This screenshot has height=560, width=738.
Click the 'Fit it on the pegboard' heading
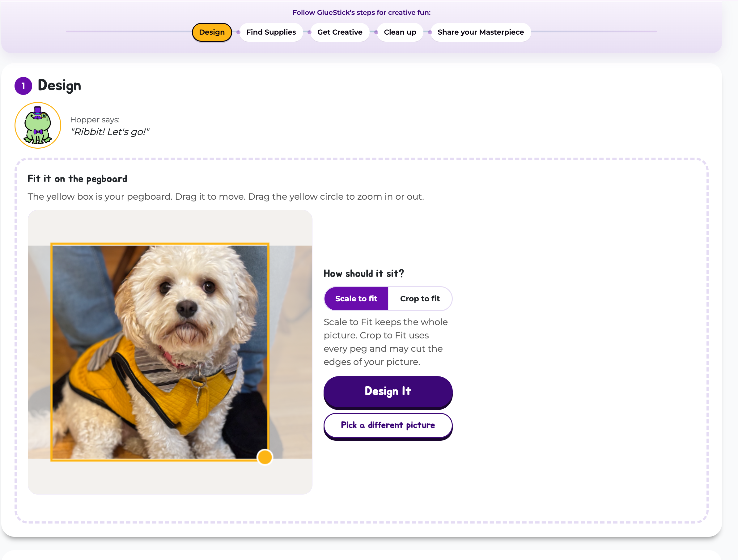pos(77,179)
